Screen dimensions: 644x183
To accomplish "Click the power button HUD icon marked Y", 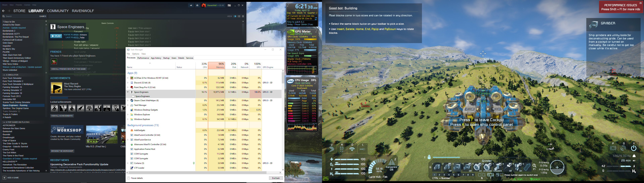I will pos(634,148).
